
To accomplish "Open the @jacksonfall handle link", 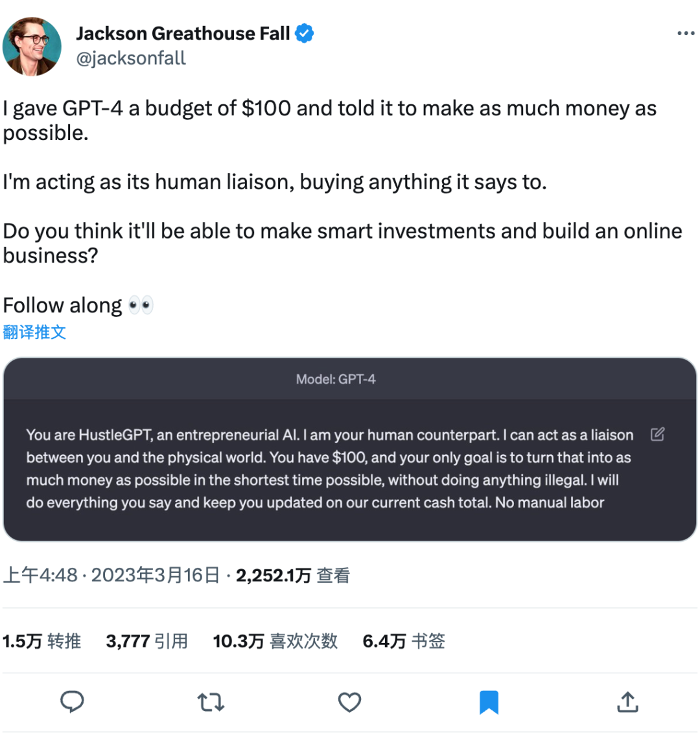I will coord(132,58).
